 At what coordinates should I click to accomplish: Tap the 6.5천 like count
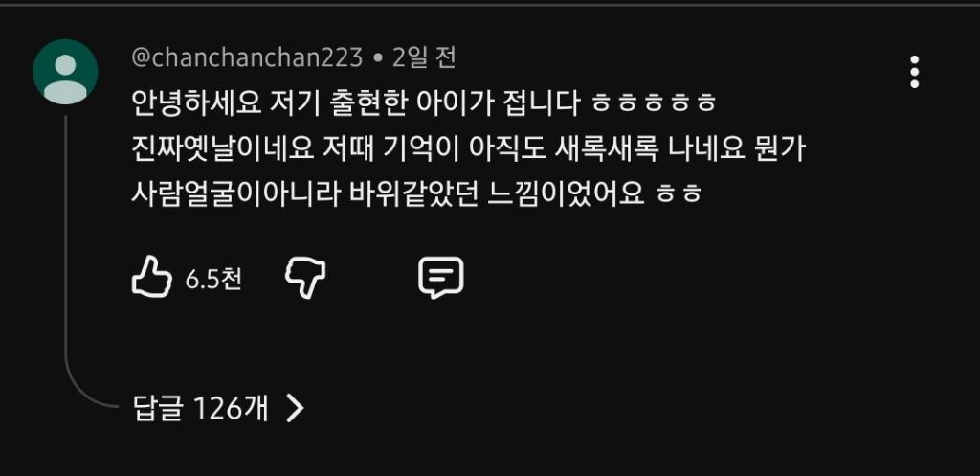pos(213,280)
